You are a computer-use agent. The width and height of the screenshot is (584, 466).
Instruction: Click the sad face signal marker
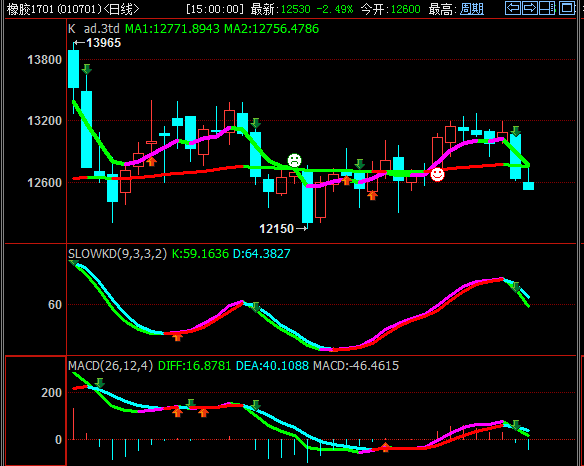pyautogui.click(x=294, y=160)
